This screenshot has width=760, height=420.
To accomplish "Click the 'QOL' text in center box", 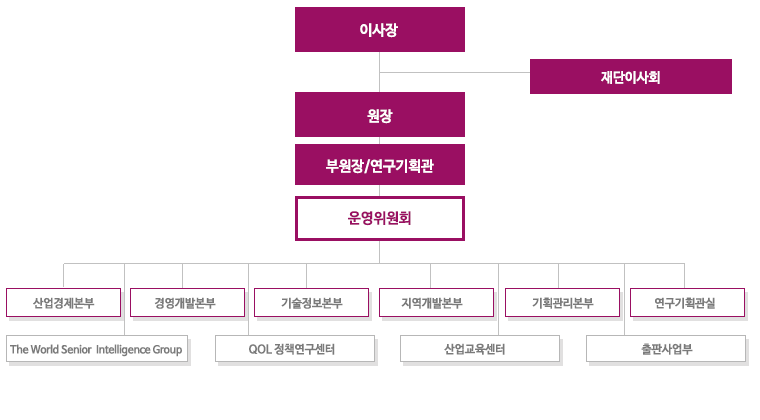I will coord(259,349).
